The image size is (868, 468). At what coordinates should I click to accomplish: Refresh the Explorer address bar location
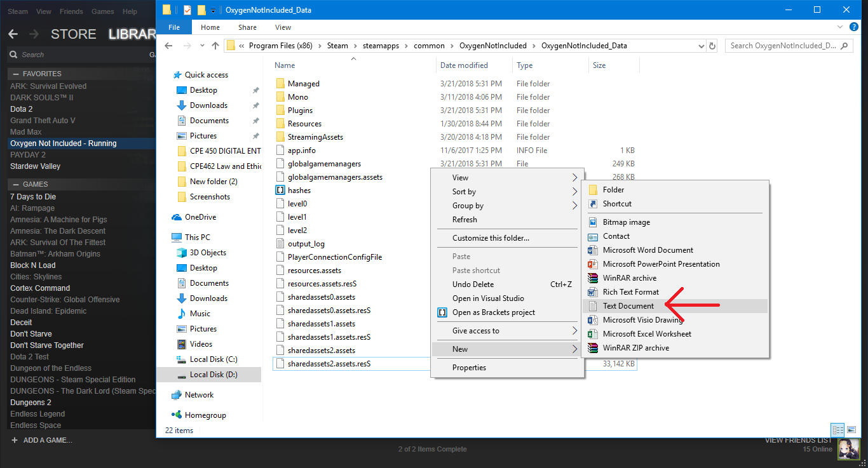point(713,46)
